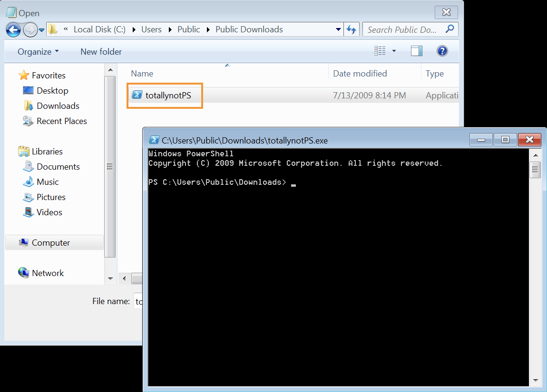547x392 pixels.
Task: Click the Documents library icon
Action: [x=28, y=166]
